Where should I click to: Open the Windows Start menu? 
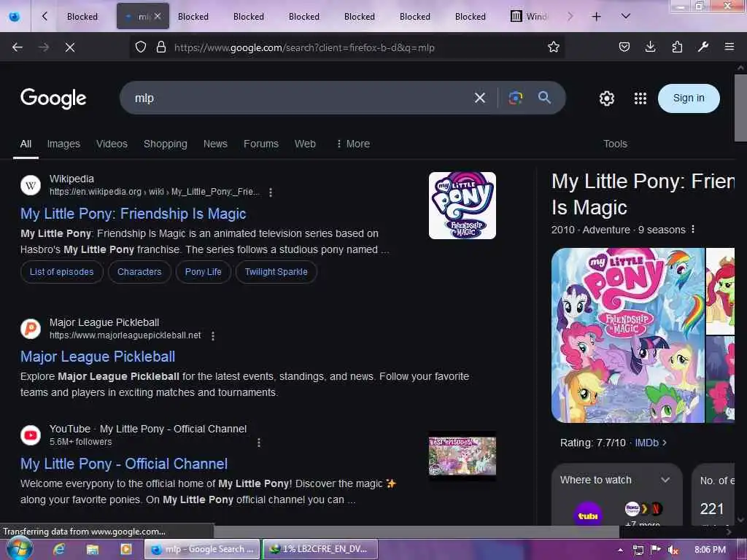click(x=18, y=548)
